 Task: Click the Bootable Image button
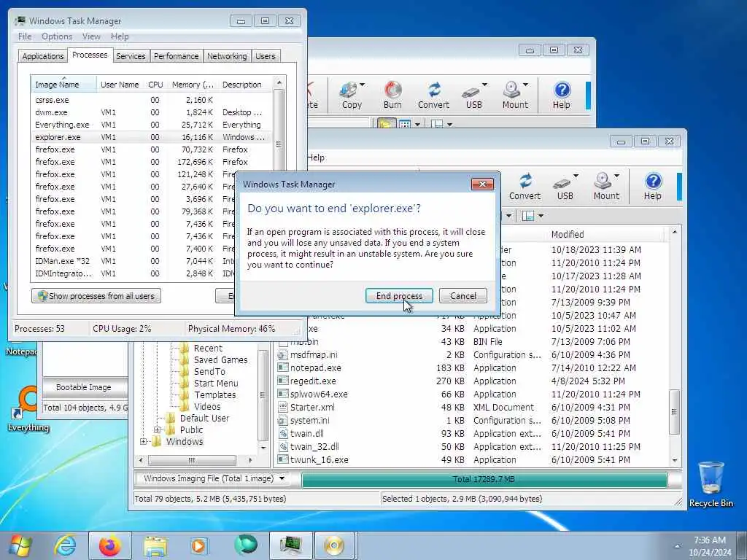pos(84,387)
